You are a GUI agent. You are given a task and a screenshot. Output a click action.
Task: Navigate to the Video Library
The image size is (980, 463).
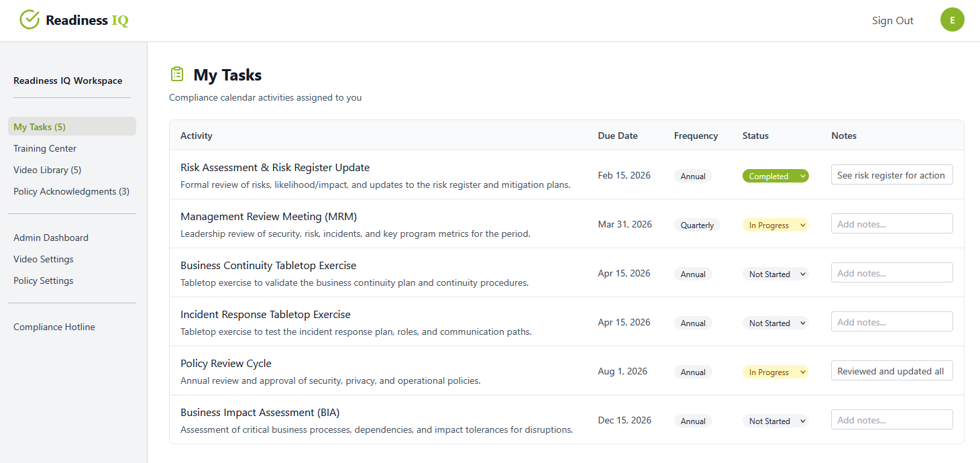[x=47, y=169]
